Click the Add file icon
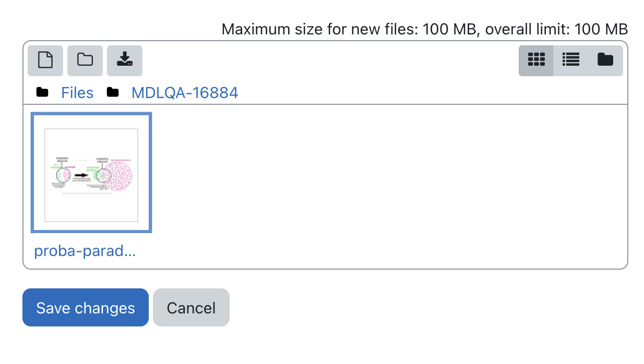The height and width of the screenshot is (364, 644). pos(45,60)
